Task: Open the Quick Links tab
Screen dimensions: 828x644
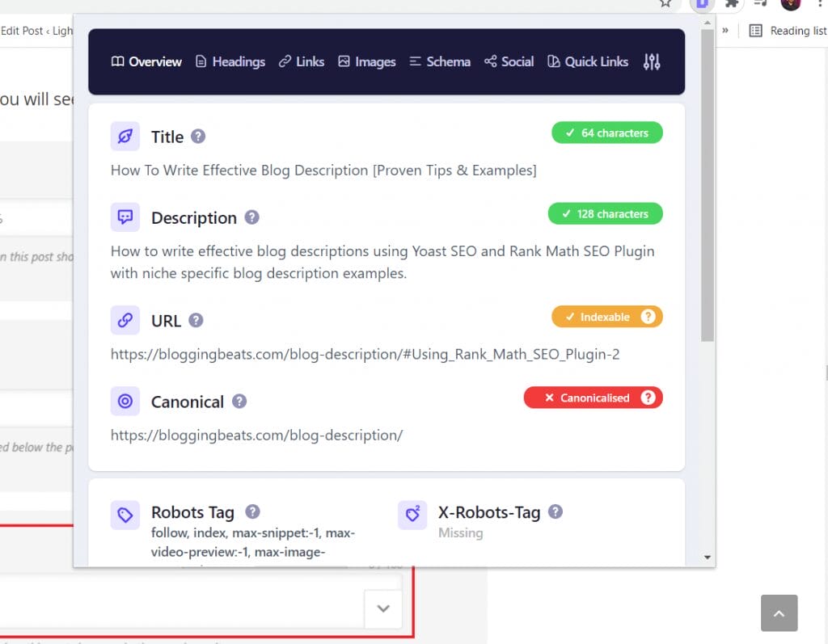Action: click(588, 61)
